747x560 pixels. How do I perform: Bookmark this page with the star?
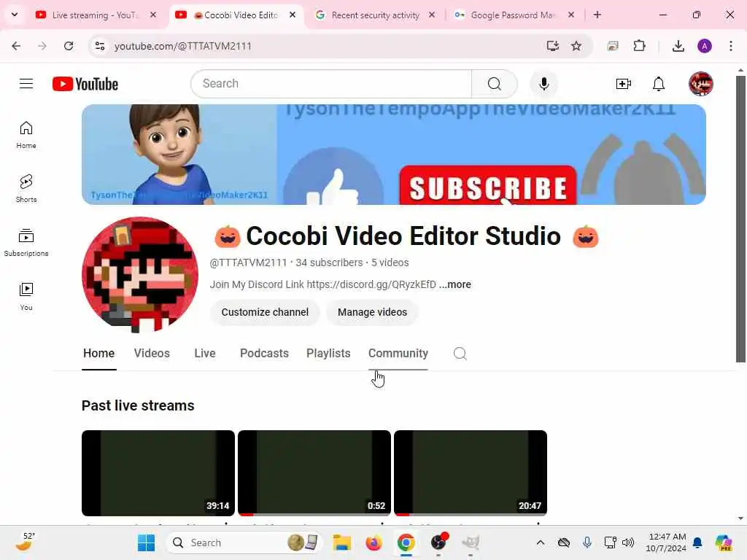coord(576,46)
